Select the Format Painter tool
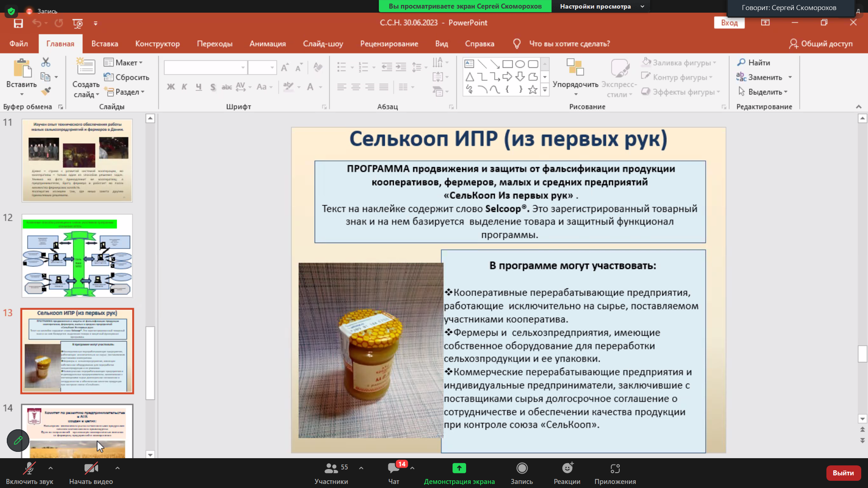Viewport: 868px width, 488px height. [x=45, y=92]
